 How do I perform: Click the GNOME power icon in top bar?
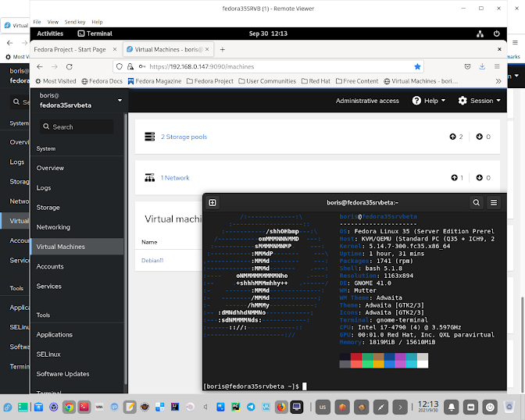point(497,34)
